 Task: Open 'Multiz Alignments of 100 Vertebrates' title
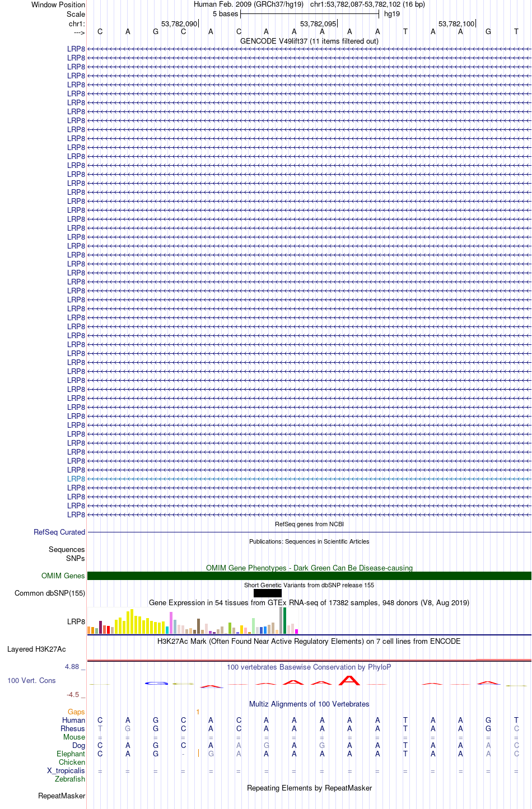point(309,704)
